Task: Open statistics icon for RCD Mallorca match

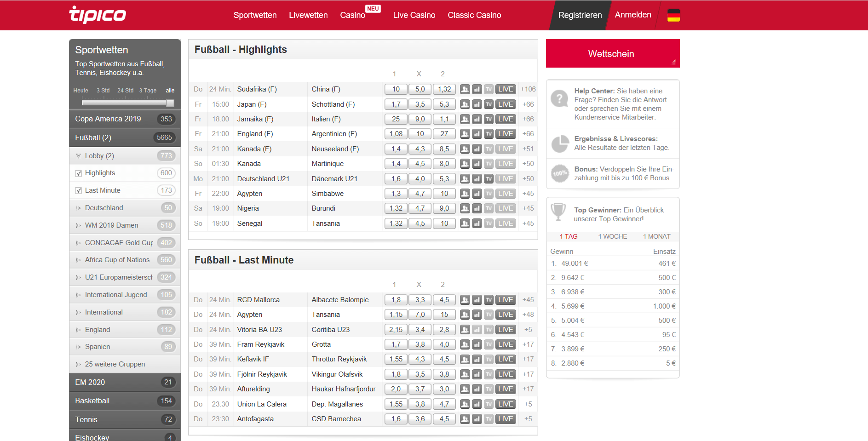Action: [x=477, y=300]
